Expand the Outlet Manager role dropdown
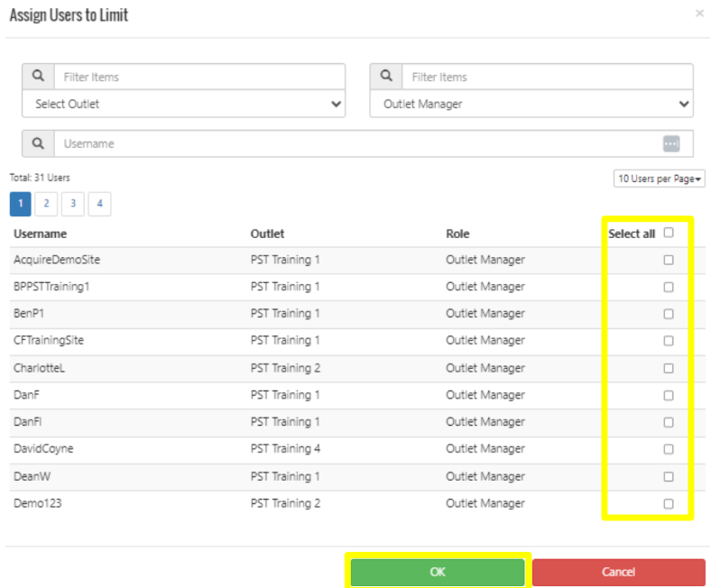 [531, 104]
